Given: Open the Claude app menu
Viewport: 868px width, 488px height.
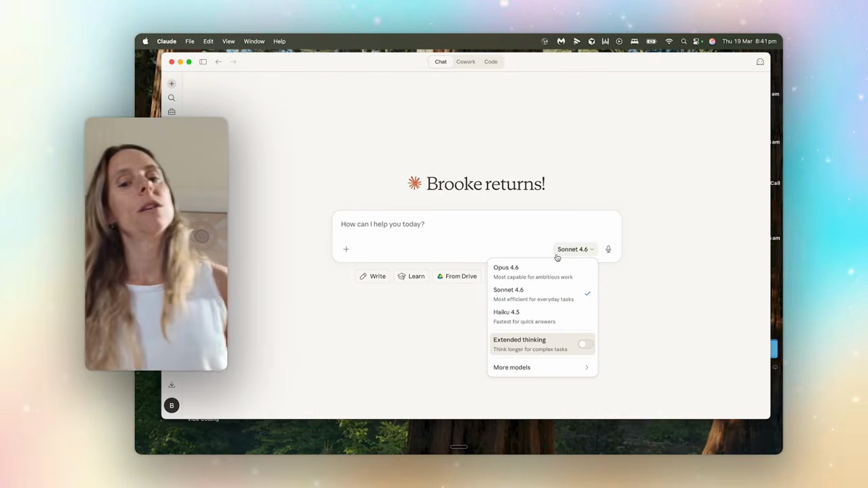Looking at the screenshot, I should point(167,41).
